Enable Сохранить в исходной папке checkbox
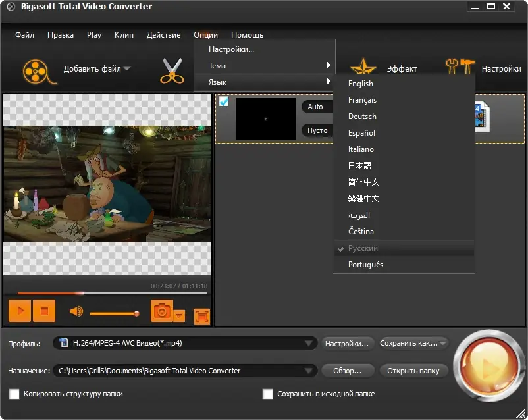Viewport: 528px width, 420px height. click(268, 394)
